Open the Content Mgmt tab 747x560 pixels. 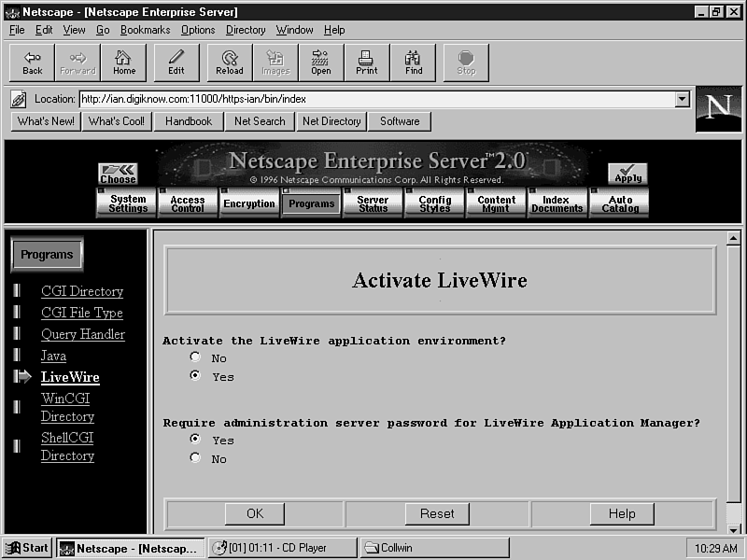496,203
